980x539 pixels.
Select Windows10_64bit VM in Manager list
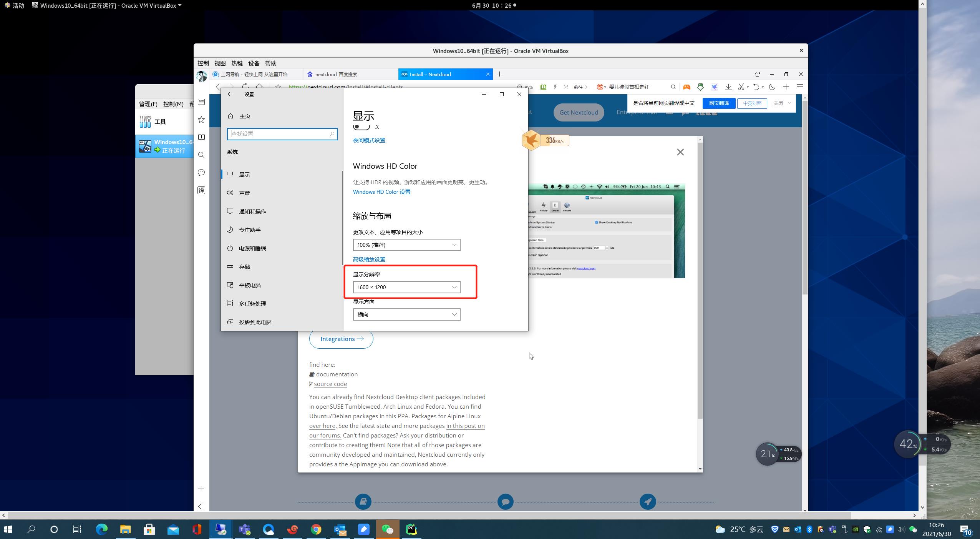click(164, 146)
